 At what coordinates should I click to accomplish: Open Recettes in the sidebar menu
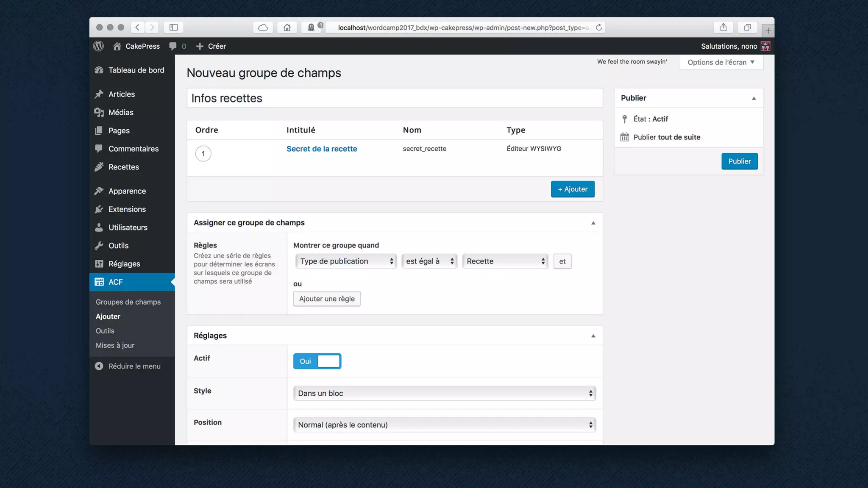123,167
